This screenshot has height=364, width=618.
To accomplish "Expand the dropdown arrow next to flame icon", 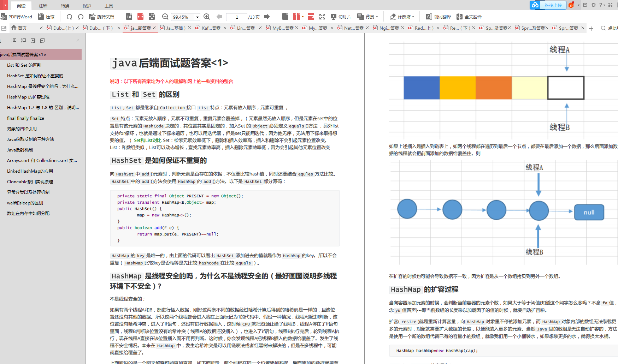I will 578,5.
